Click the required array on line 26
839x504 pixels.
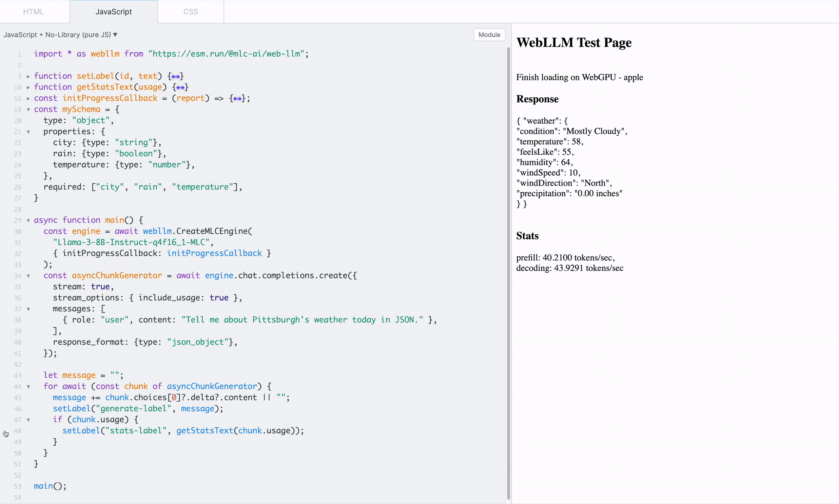coord(143,187)
